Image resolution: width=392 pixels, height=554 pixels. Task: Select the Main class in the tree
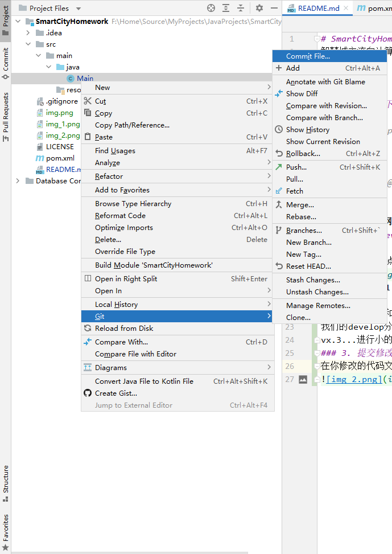85,79
